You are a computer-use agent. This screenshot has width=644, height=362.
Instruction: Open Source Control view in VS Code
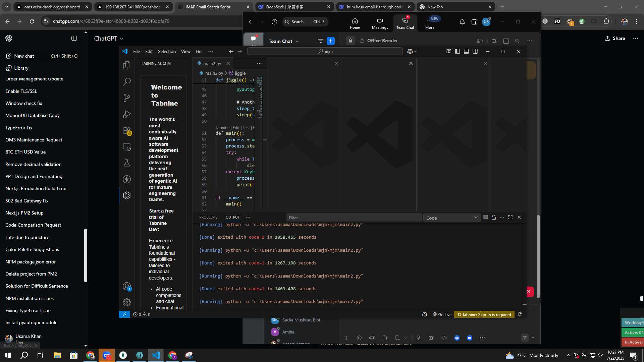click(127, 98)
